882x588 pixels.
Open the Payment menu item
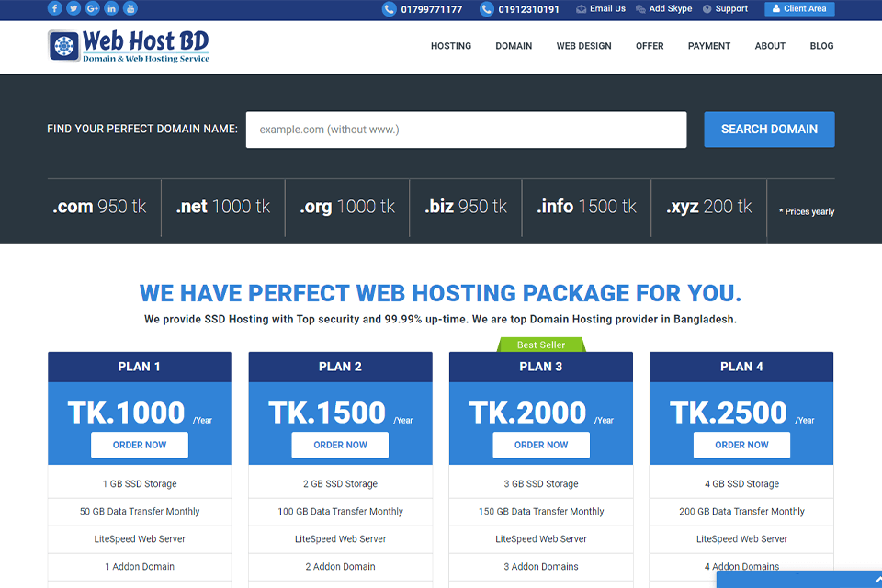(709, 46)
